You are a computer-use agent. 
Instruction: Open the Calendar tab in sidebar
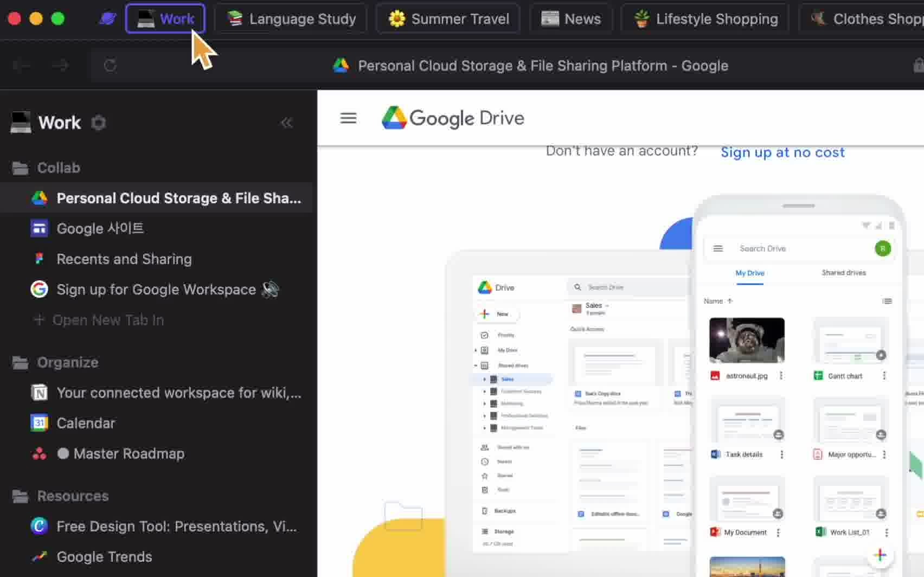pyautogui.click(x=86, y=423)
